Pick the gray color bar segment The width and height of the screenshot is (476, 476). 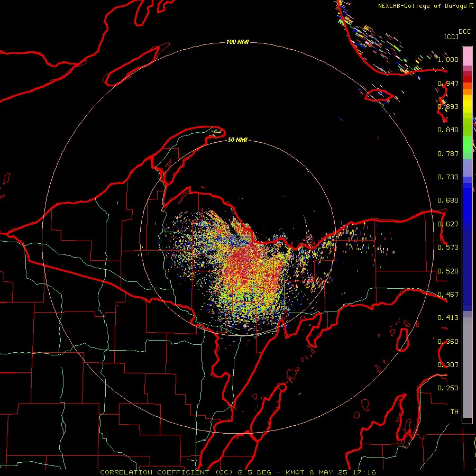pos(467,368)
